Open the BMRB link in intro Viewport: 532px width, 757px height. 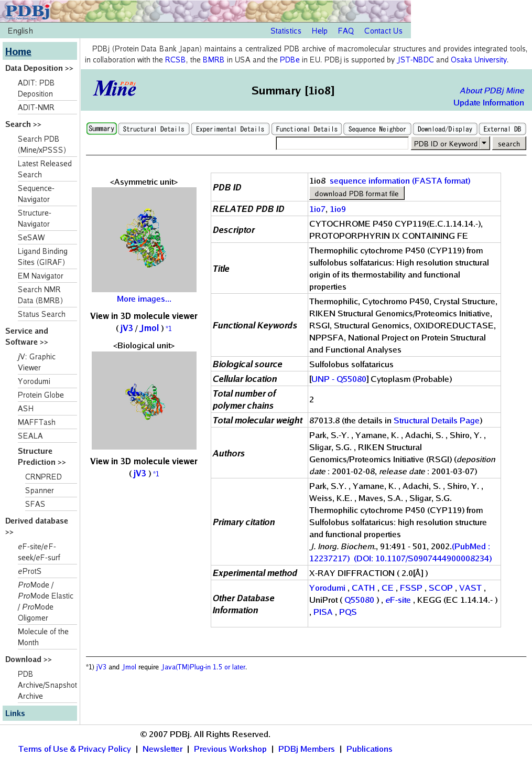pos(213,60)
